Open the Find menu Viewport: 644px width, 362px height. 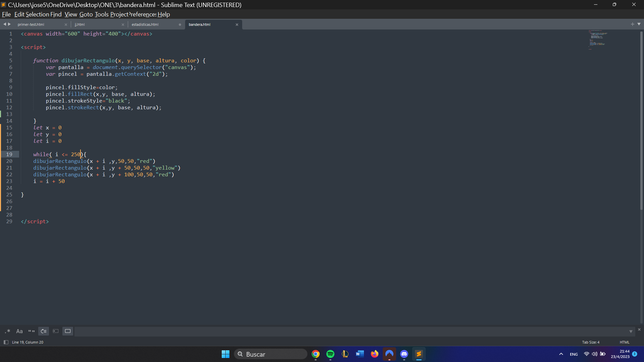click(56, 14)
